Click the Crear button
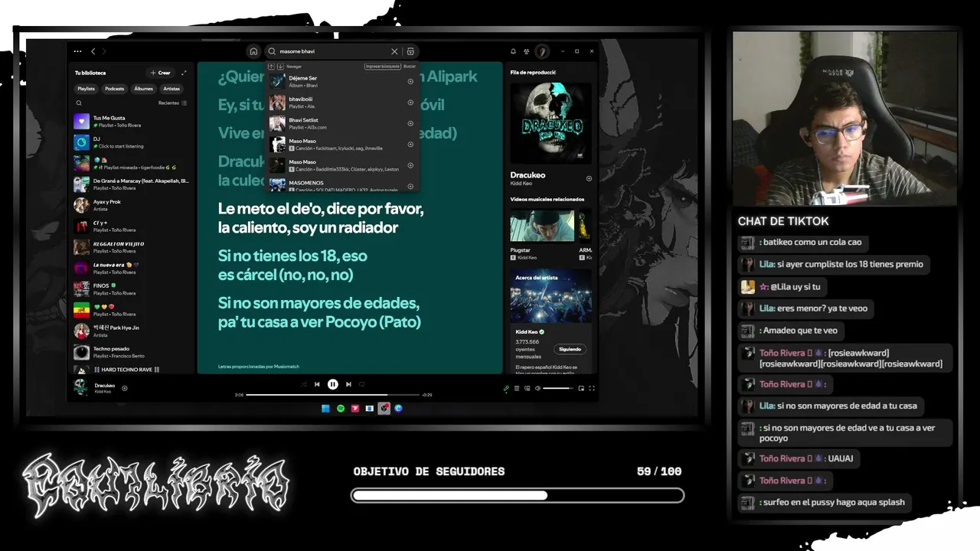Screen dimensions: 980x551 pyautogui.click(x=161, y=73)
